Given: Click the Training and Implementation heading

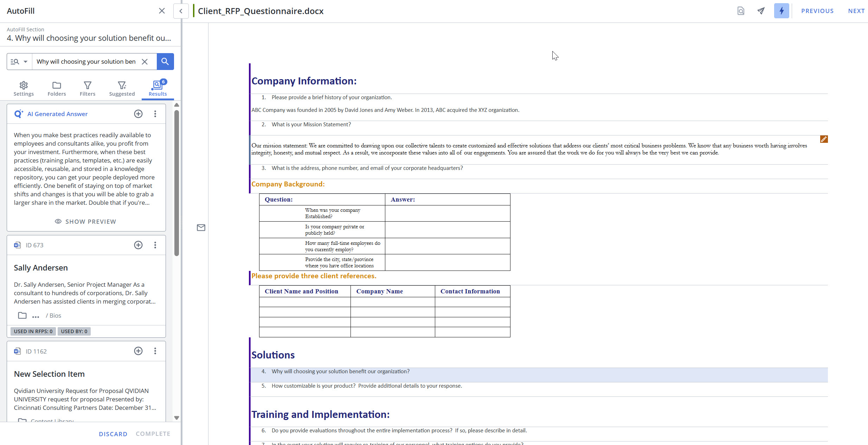Looking at the screenshot, I should [320, 414].
